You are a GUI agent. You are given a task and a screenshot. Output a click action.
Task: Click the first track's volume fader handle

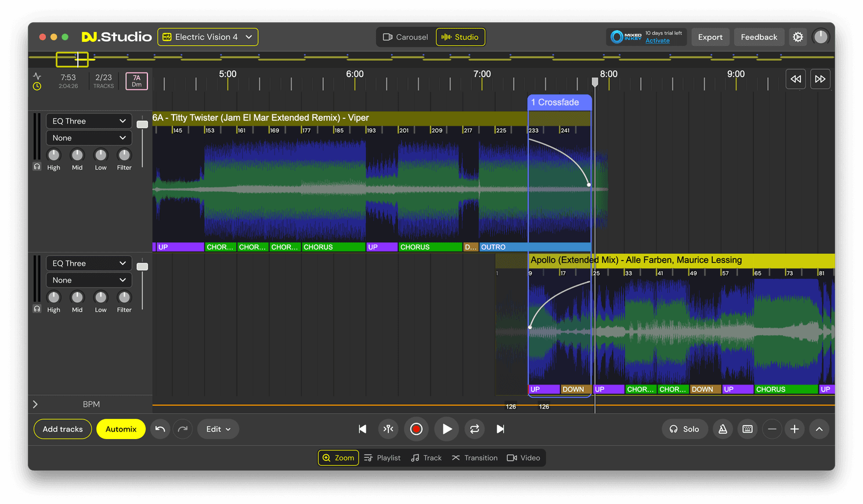(142, 124)
